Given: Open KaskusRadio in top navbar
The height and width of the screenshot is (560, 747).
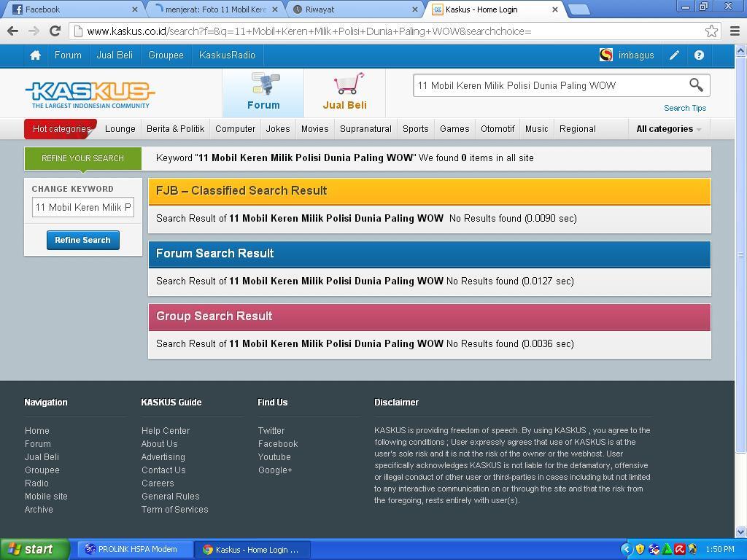Looking at the screenshot, I should click(x=228, y=55).
